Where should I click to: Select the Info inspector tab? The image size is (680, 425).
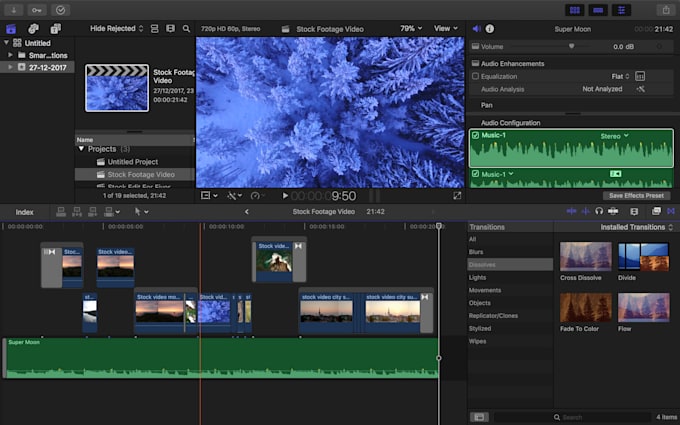click(490, 29)
